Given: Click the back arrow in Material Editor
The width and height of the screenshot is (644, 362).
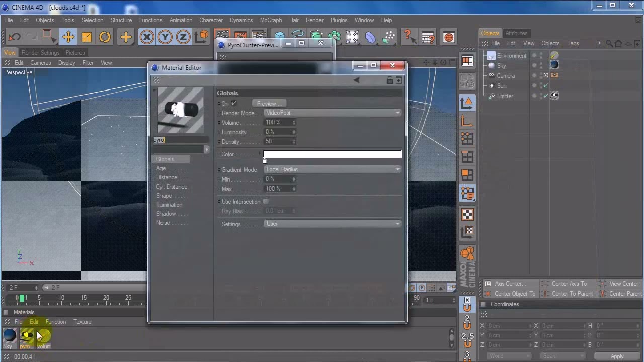Looking at the screenshot, I should click(x=356, y=80).
